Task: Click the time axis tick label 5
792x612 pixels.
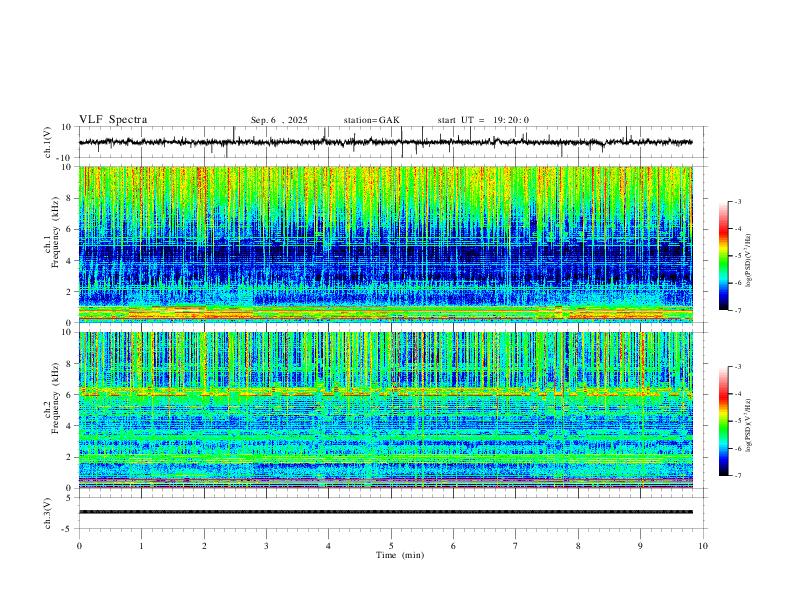Action: pyautogui.click(x=391, y=546)
